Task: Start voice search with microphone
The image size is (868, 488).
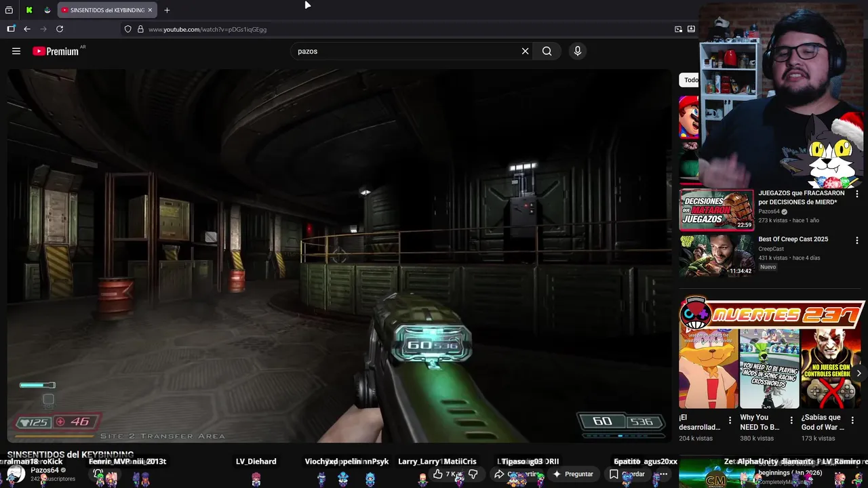Action: [578, 51]
